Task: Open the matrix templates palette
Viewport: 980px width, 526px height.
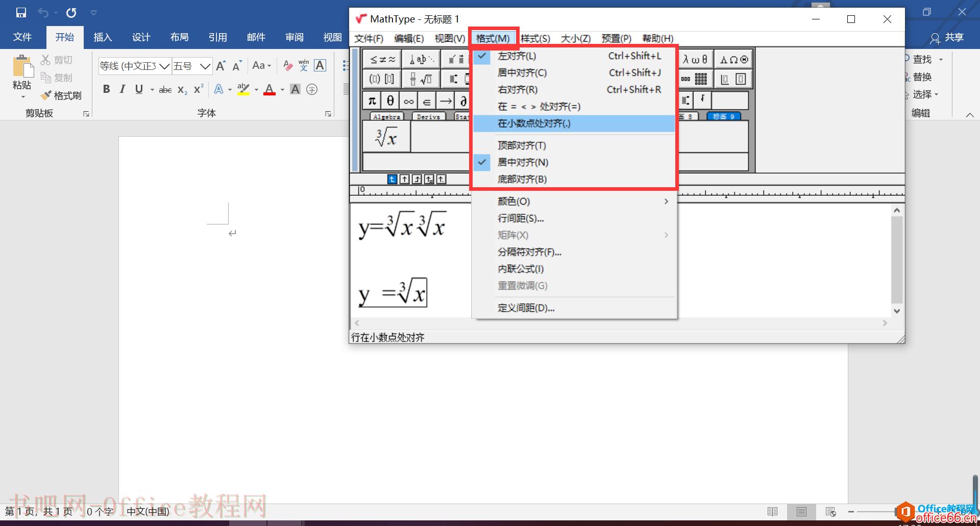Action: pyautogui.click(x=695, y=79)
